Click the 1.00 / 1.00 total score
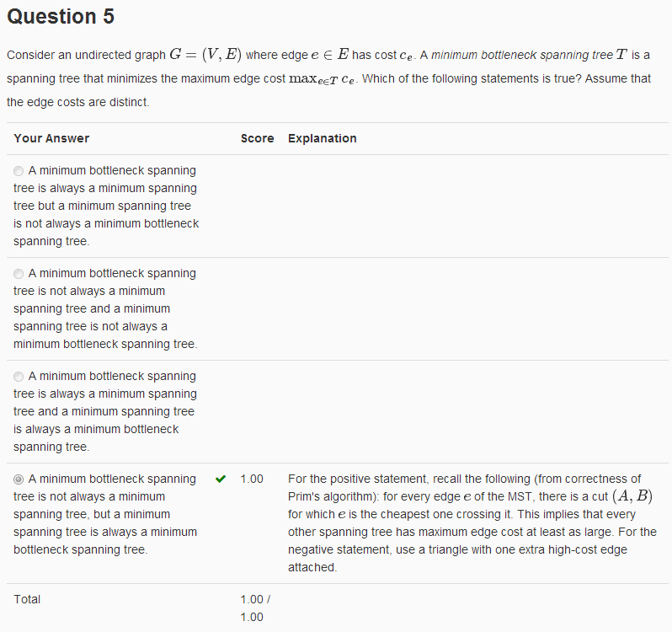 point(255,608)
